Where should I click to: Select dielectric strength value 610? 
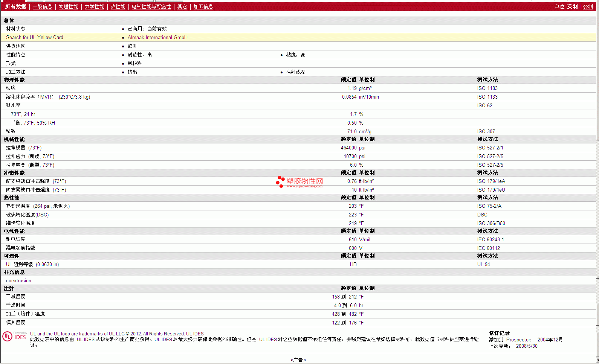coord(353,239)
